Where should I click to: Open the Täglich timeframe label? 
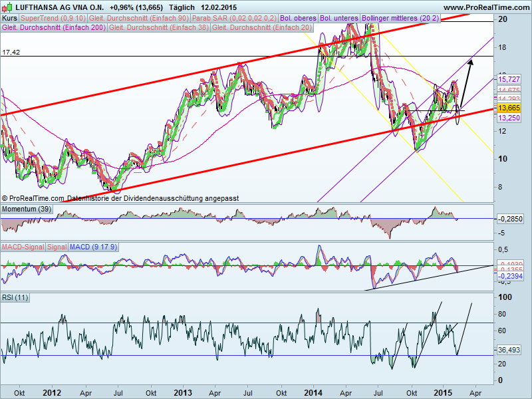pos(182,7)
